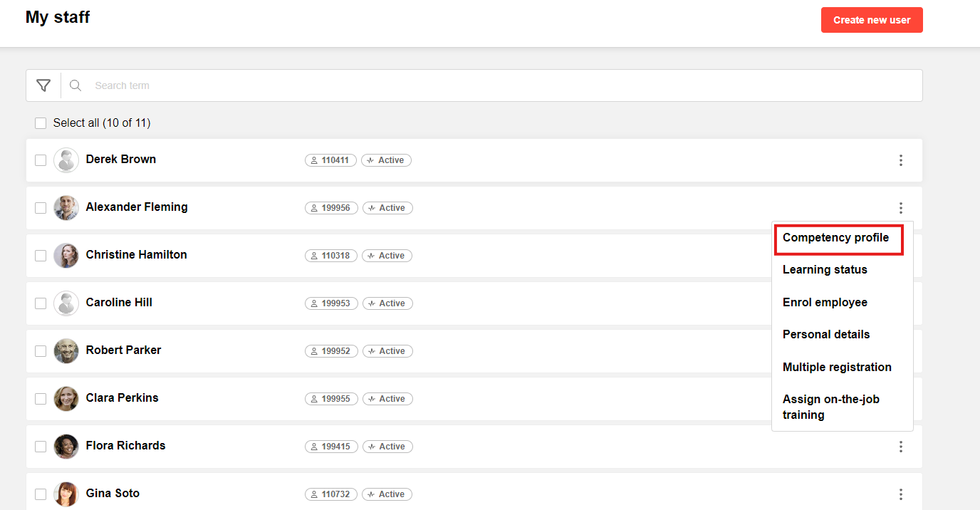Click Flora Richards' avatar image
Viewport: 980px width, 510px height.
click(66, 447)
